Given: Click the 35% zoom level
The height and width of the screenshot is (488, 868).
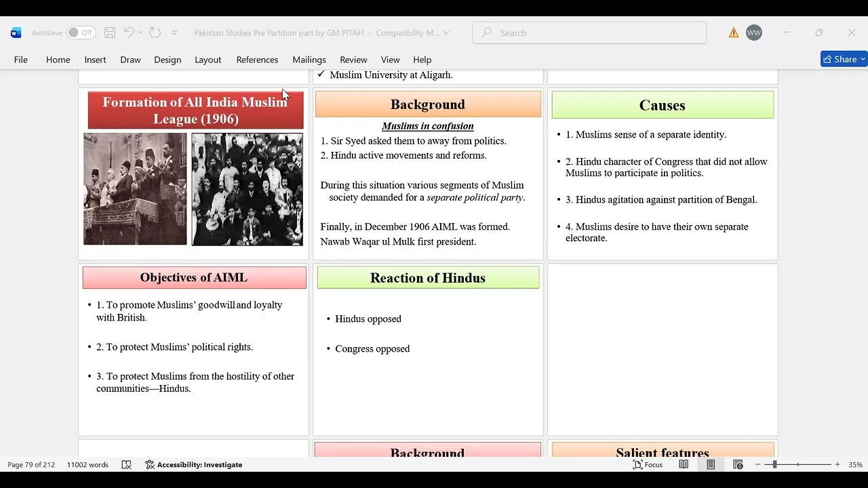Looking at the screenshot, I should coord(856,464).
